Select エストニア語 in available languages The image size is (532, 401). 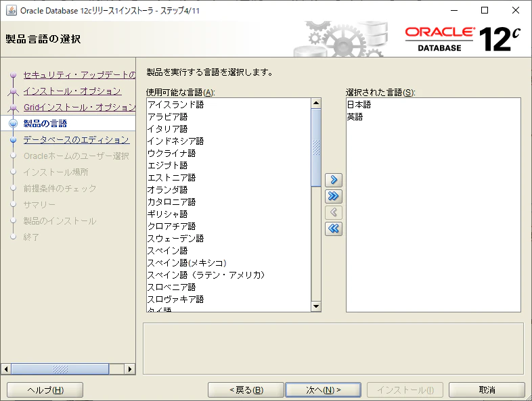coord(229,178)
